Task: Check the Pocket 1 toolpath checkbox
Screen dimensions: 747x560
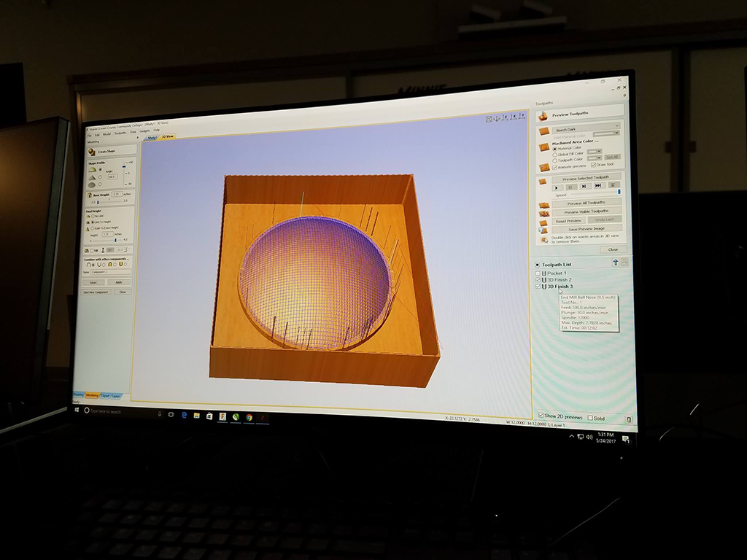Action: pyautogui.click(x=538, y=273)
